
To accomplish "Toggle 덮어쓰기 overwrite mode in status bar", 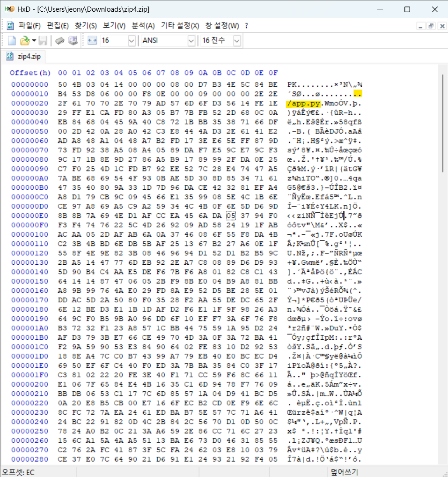I will coord(346,472).
